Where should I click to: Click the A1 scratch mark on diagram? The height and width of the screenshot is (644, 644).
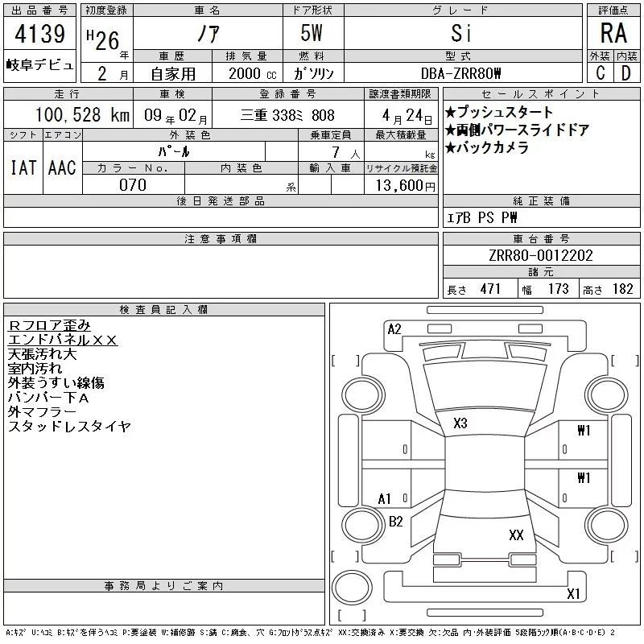[385, 499]
